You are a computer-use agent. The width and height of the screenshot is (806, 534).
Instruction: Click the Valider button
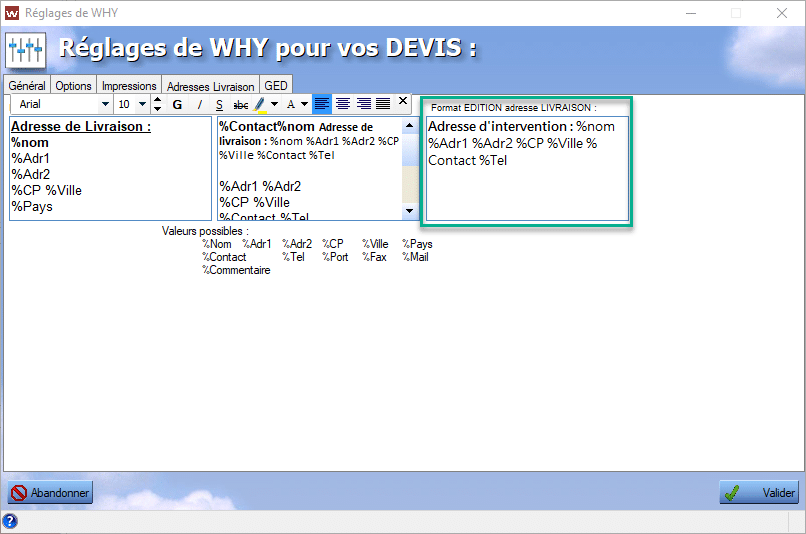click(760, 492)
